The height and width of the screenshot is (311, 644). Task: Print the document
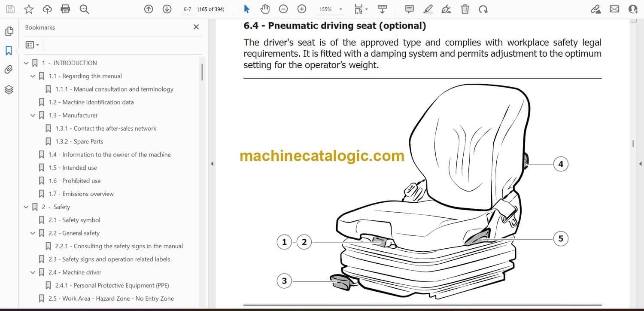pos(65,9)
